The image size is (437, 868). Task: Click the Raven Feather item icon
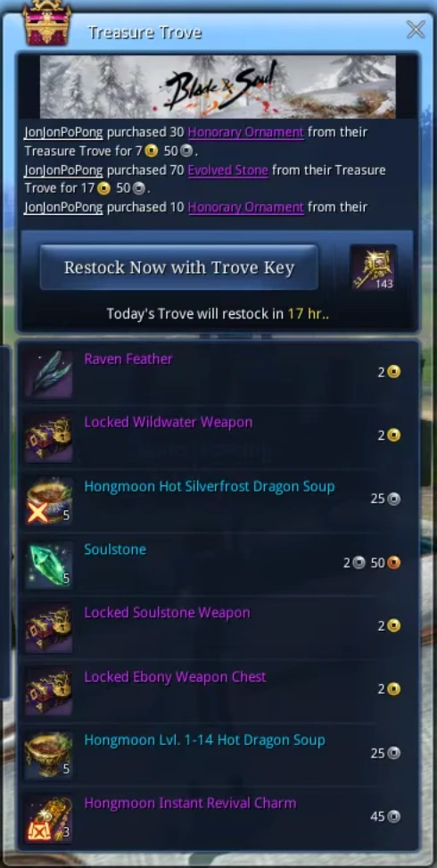click(49, 374)
